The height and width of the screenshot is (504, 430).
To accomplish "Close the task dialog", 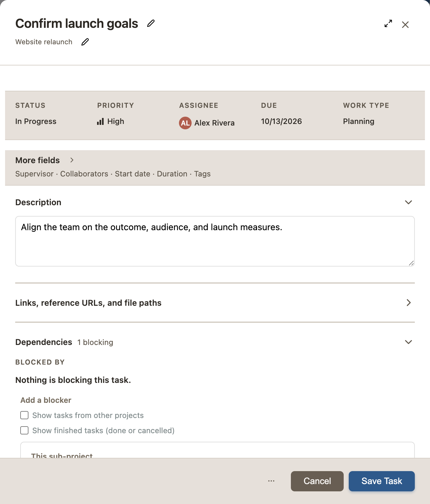I will pyautogui.click(x=405, y=25).
